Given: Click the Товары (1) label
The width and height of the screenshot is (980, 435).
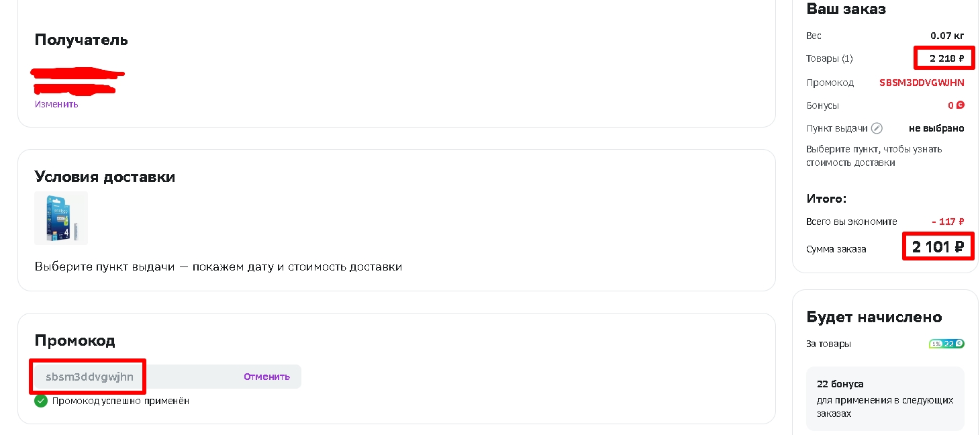Looking at the screenshot, I should click(830, 58).
